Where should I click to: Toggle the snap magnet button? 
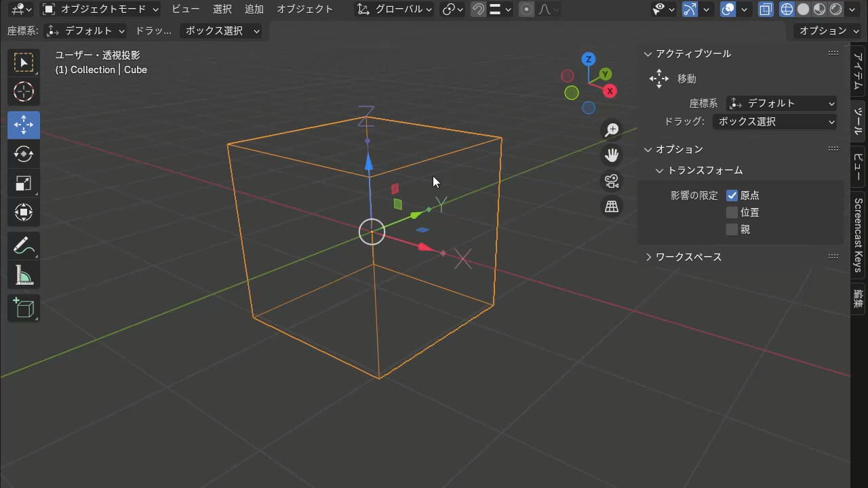479,9
